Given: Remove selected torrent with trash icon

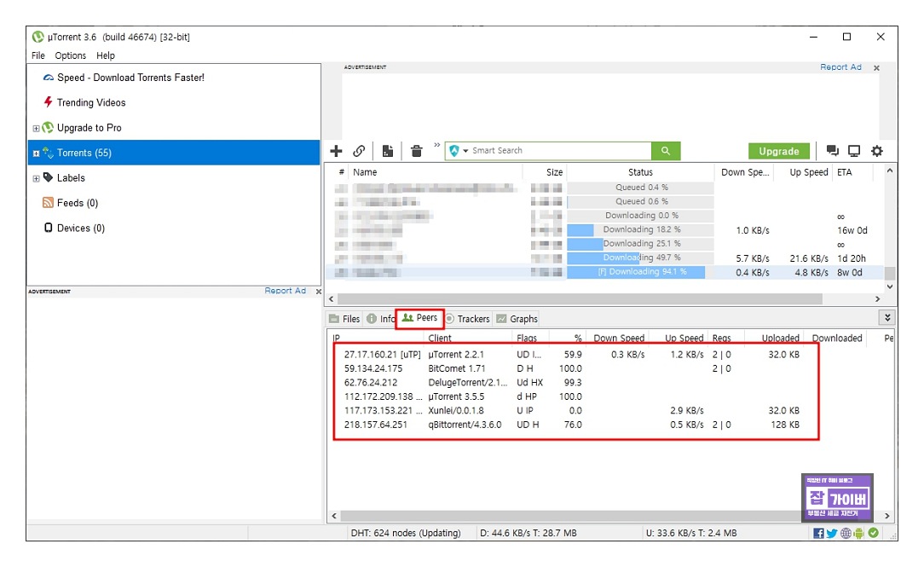Looking at the screenshot, I should click(x=416, y=151).
